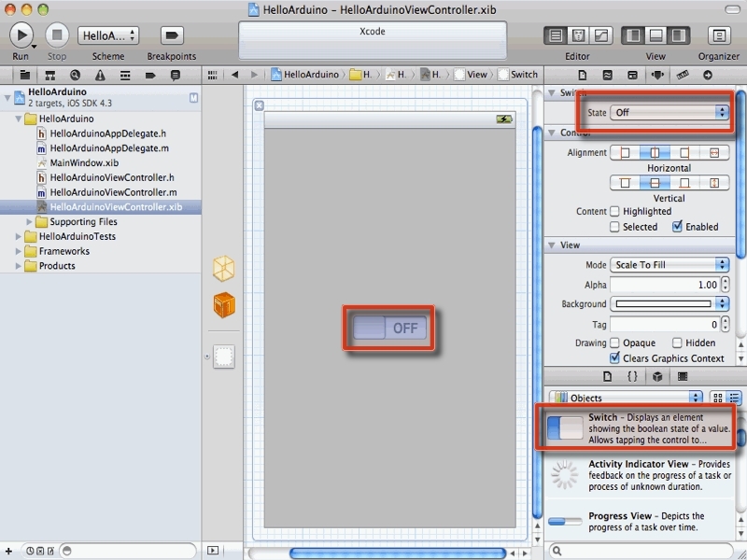
Task: Click HelloArduino in the jump bar
Action: tap(305, 75)
